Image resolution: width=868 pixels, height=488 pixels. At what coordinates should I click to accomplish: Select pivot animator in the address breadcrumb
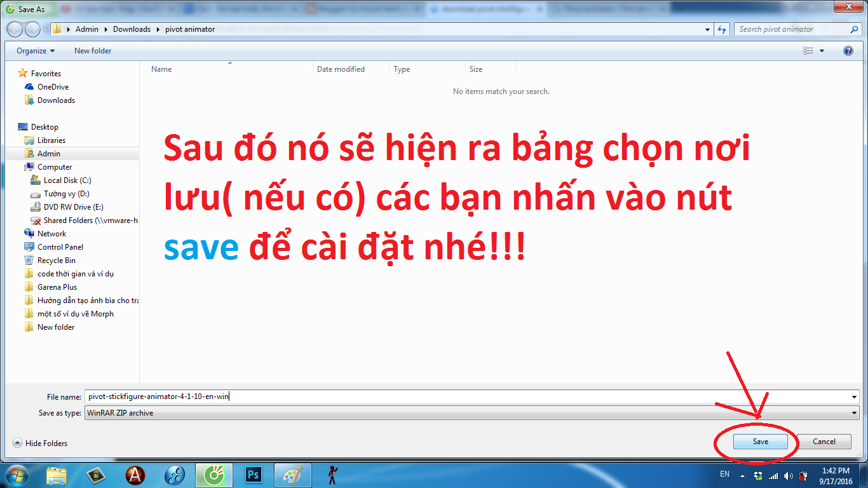190,29
